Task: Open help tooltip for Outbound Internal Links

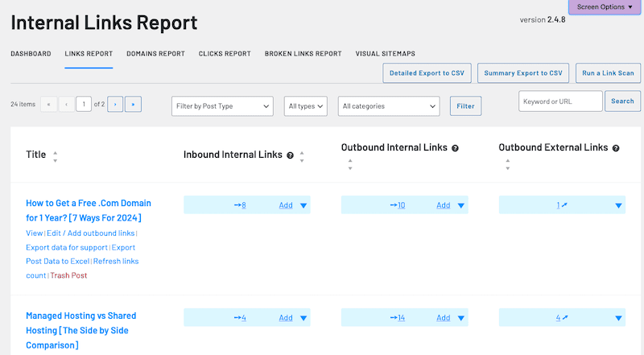Action: click(x=455, y=148)
